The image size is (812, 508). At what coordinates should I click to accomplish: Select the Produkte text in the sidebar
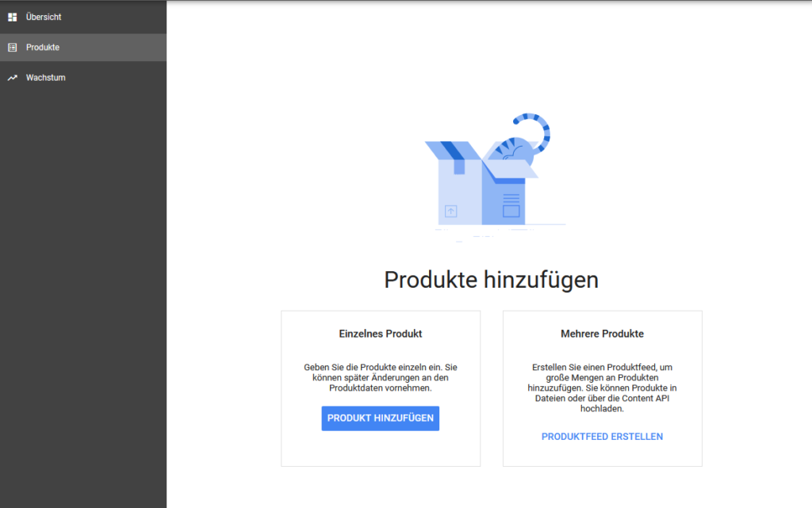(x=43, y=48)
